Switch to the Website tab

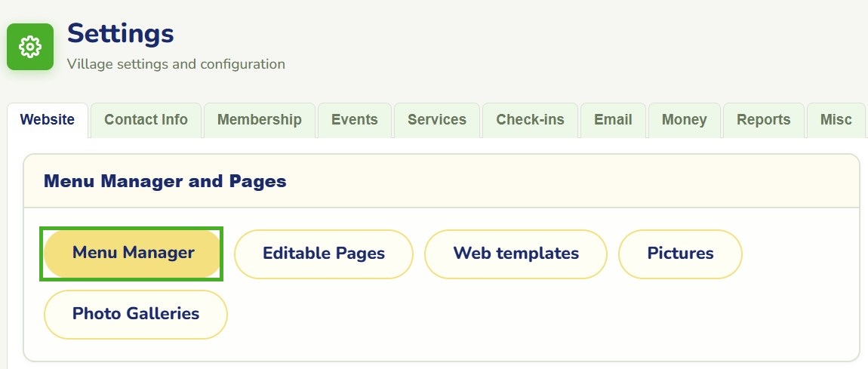coord(47,120)
